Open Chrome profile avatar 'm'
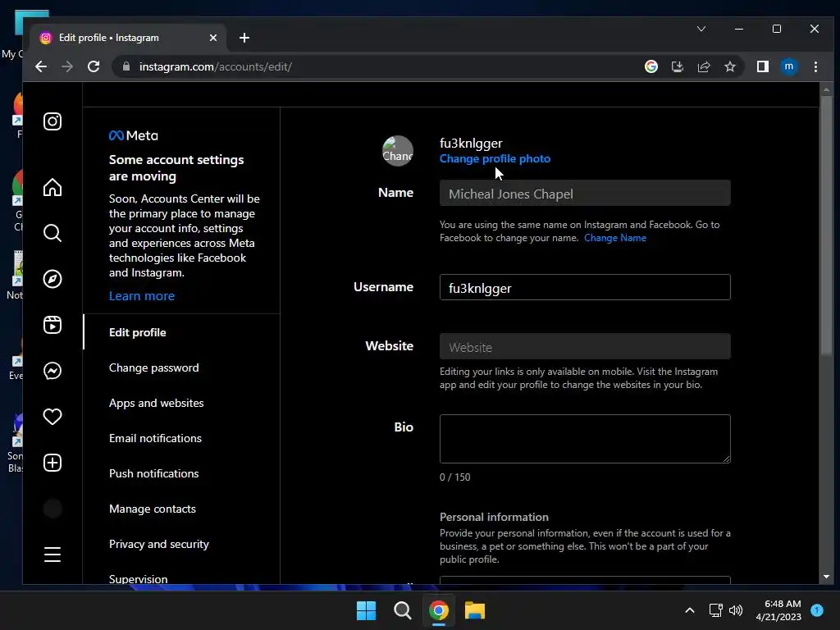The width and height of the screenshot is (840, 630). (788, 66)
